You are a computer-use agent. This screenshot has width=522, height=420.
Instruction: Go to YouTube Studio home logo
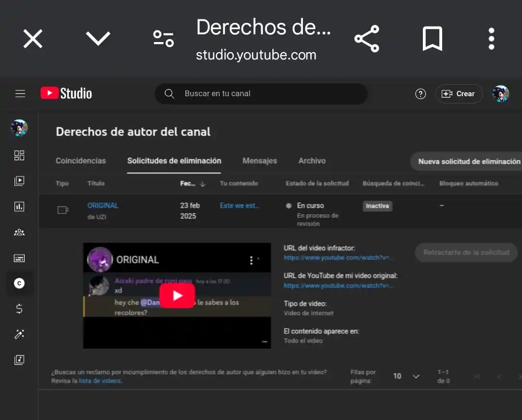[x=66, y=93]
